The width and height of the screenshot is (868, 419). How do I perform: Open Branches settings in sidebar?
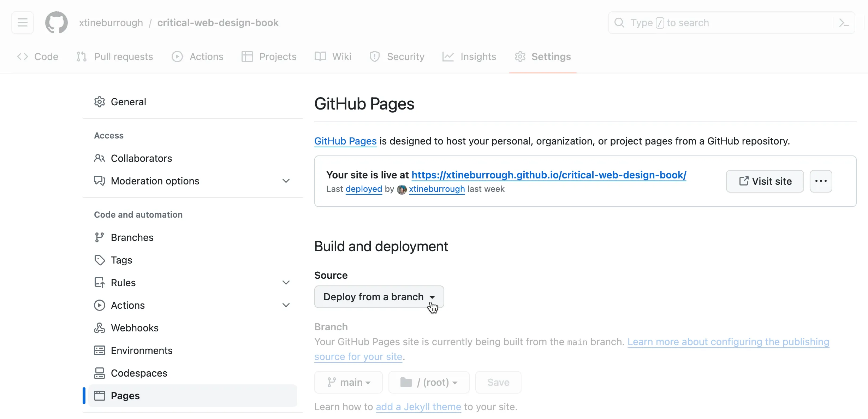pos(132,237)
